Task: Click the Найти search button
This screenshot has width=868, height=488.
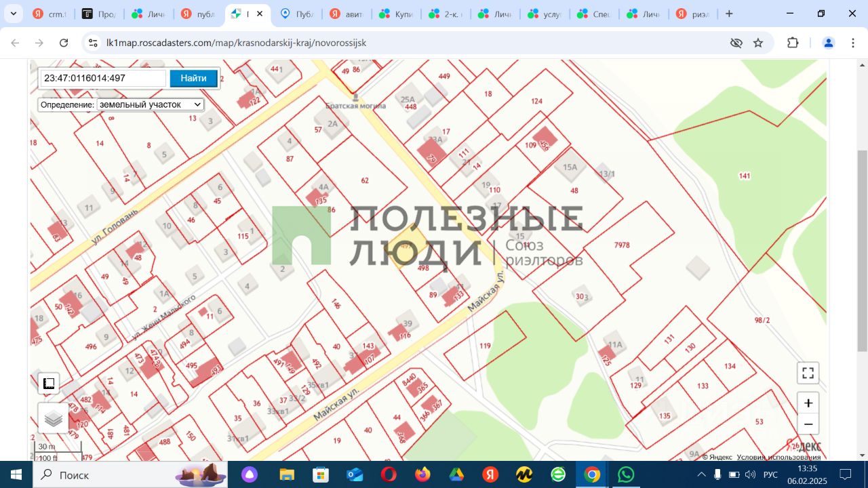Action: [194, 79]
